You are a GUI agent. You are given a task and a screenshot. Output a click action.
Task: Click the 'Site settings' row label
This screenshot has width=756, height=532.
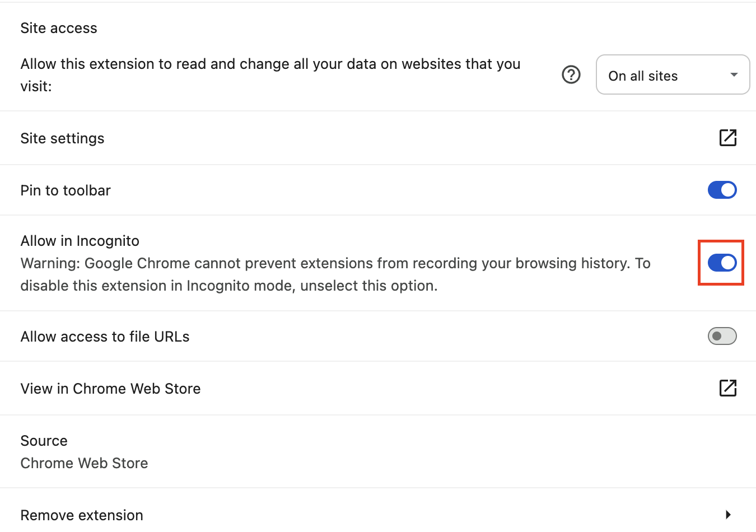click(62, 138)
